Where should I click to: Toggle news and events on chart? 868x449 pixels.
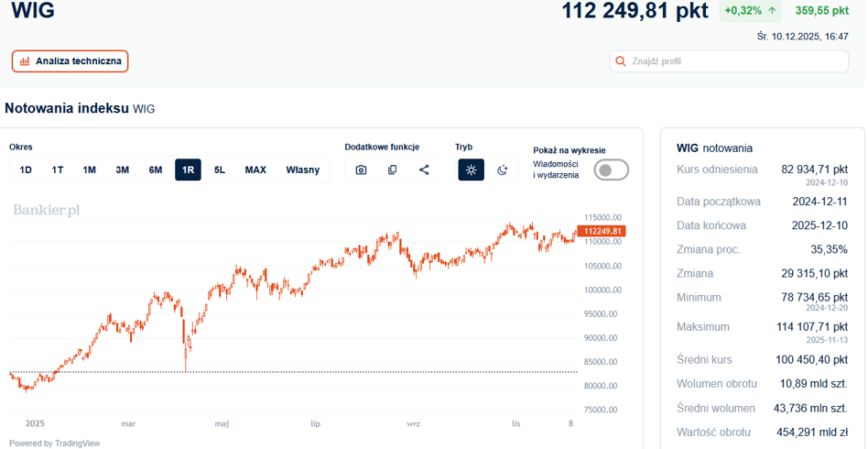(611, 170)
